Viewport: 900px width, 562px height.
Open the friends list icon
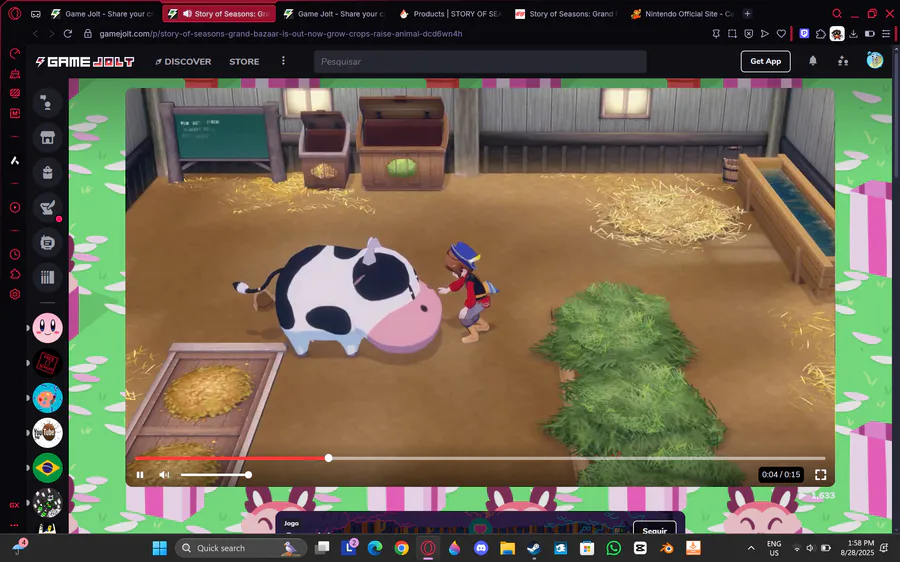pyautogui.click(x=843, y=61)
